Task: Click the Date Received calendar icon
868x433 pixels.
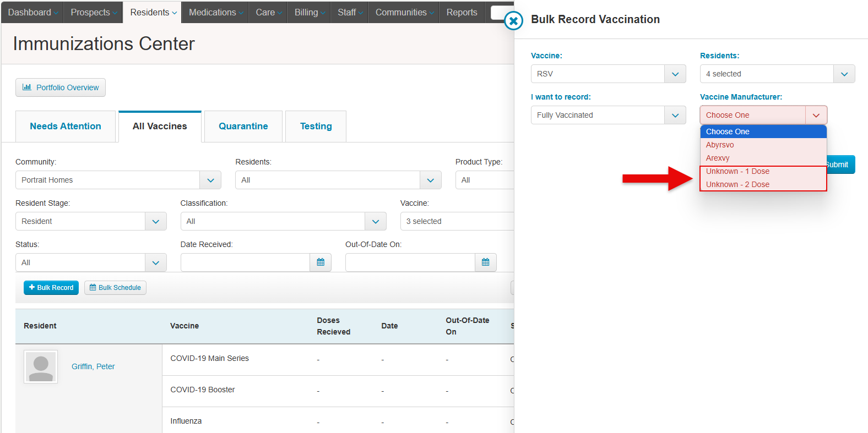Action: point(321,262)
